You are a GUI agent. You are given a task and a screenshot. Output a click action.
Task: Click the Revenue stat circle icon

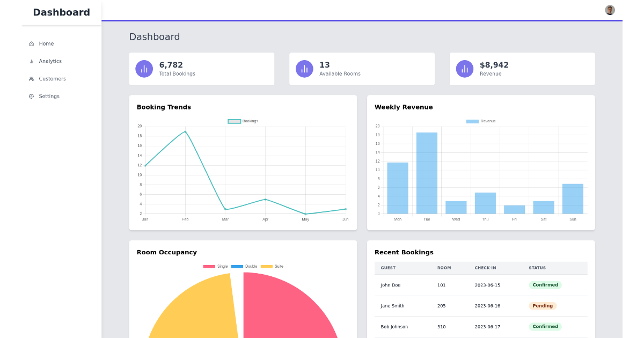pos(464,69)
